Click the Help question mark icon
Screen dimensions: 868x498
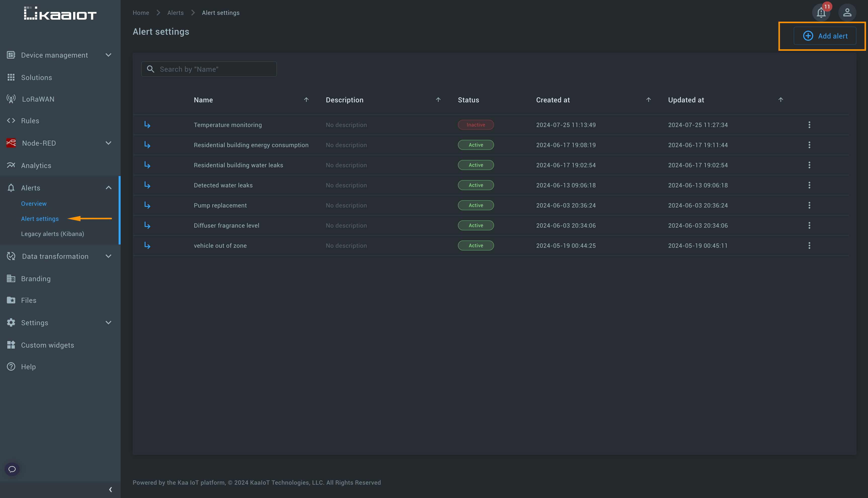11,367
